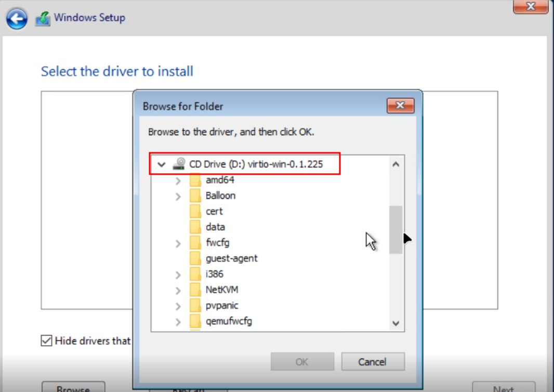Image resolution: width=554 pixels, height=392 pixels.
Task: Select the data folder icon
Action: click(x=195, y=227)
